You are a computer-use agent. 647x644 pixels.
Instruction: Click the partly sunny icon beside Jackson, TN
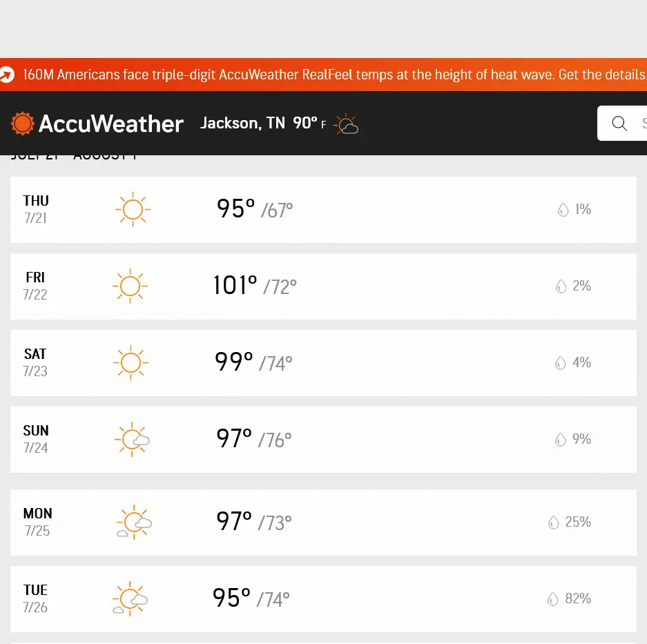point(346,125)
